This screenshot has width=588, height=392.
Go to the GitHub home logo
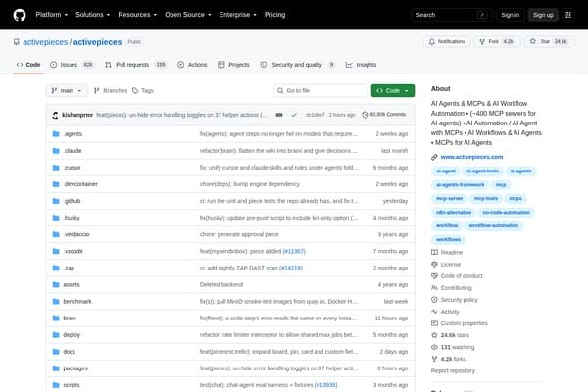click(20, 15)
